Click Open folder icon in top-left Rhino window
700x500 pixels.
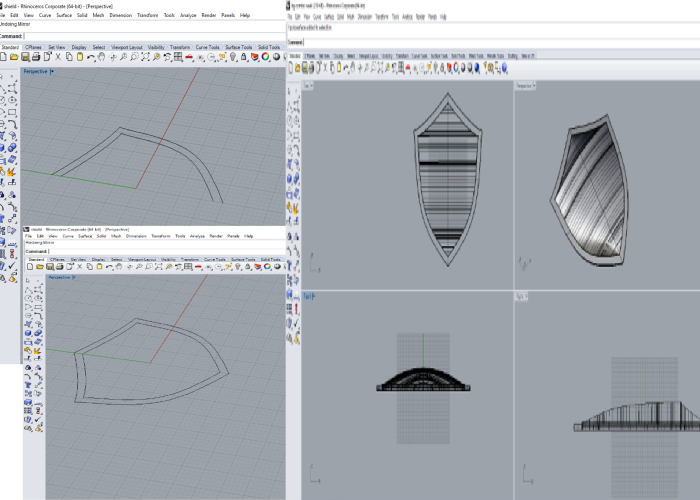[x=14, y=57]
